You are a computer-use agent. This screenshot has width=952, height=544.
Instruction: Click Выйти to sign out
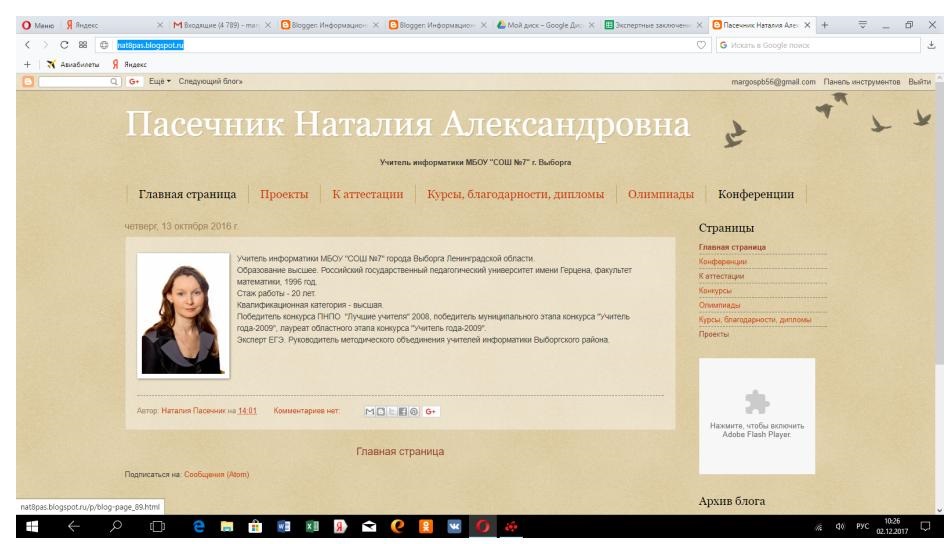[919, 82]
